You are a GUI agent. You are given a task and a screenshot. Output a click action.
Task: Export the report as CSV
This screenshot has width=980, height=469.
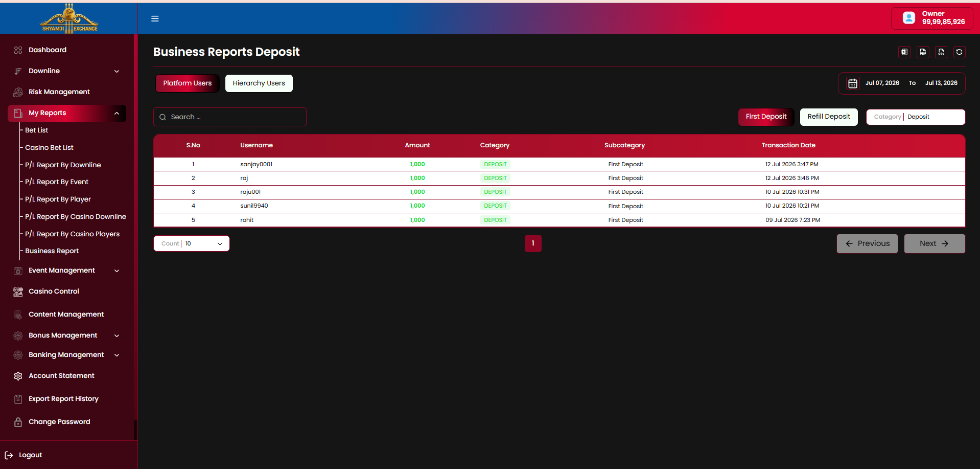(941, 52)
